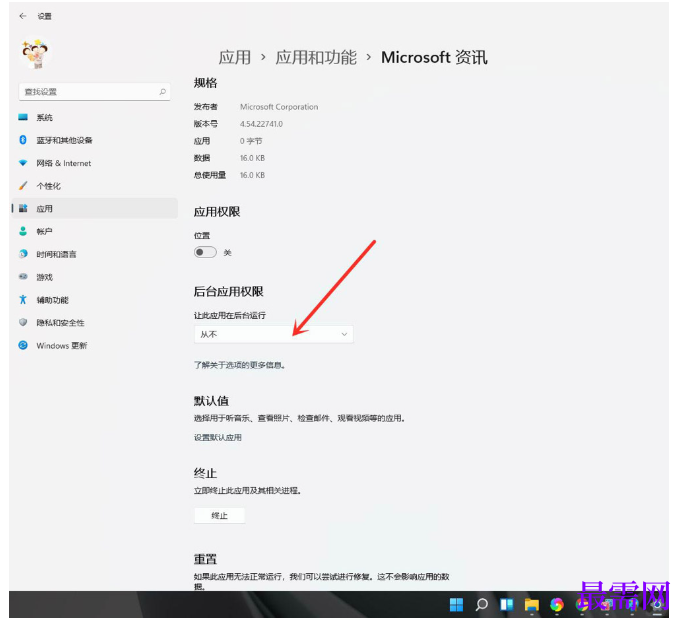
Task: Open 网络 & Internet settings
Action: (x=95, y=163)
